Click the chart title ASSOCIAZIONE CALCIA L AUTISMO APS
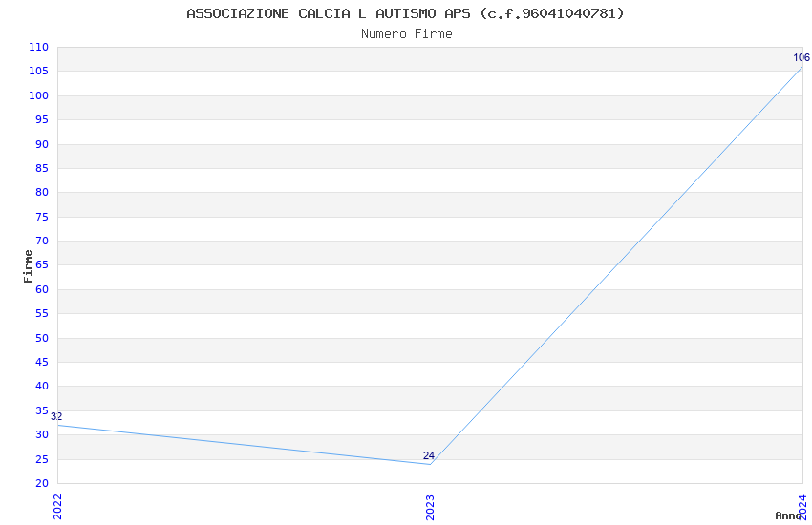Screen dimensions: 812x525 tap(405, 13)
